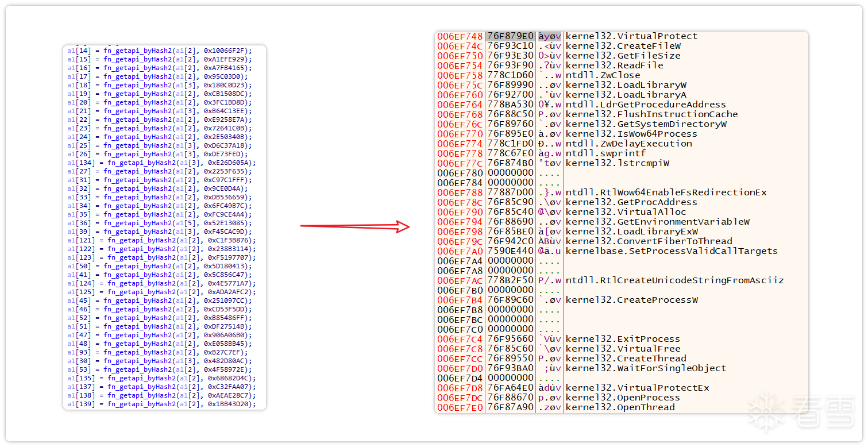Select the kernel32.LoadLibraryExW symbol
The height and width of the screenshot is (447, 868).
point(631,232)
